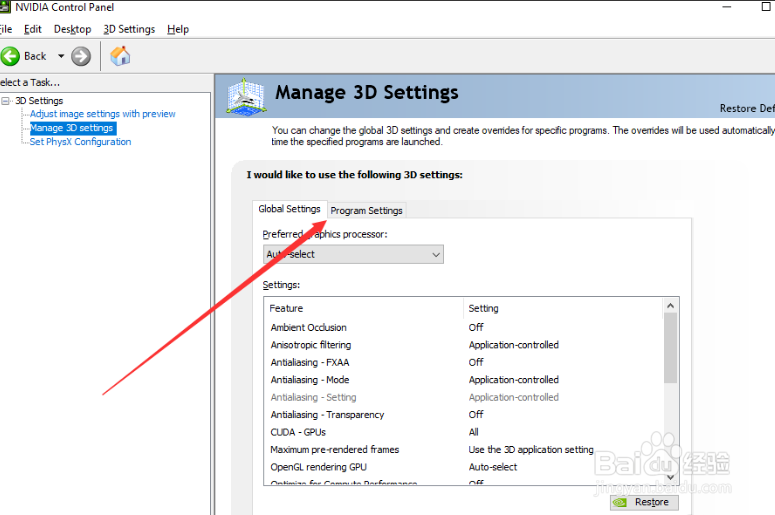Viewport: 775px width, 515px height.
Task: Click the Forward arrow icon
Action: (81, 56)
